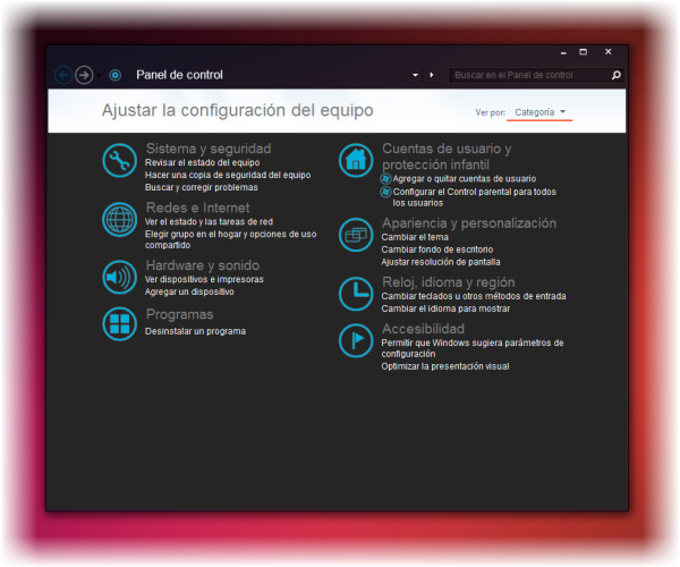This screenshot has height=567, width=680.
Task: Click the shield icon beside Agregar o quitar cuentas
Action: 386,179
